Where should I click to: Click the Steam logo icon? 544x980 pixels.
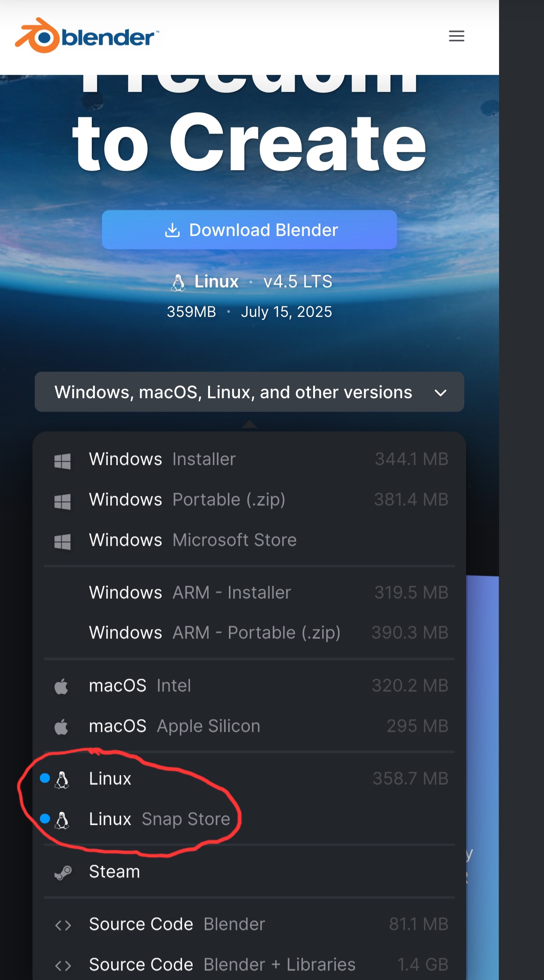(63, 873)
